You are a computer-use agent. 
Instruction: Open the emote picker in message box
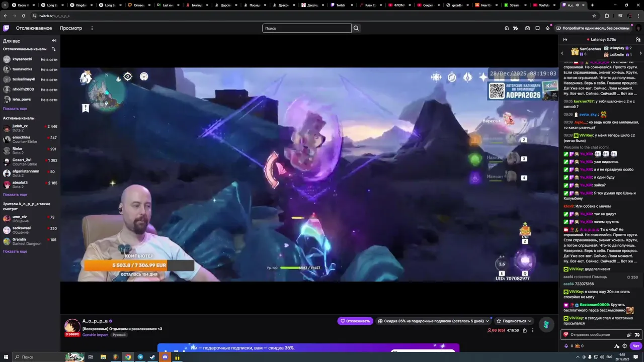(629, 335)
